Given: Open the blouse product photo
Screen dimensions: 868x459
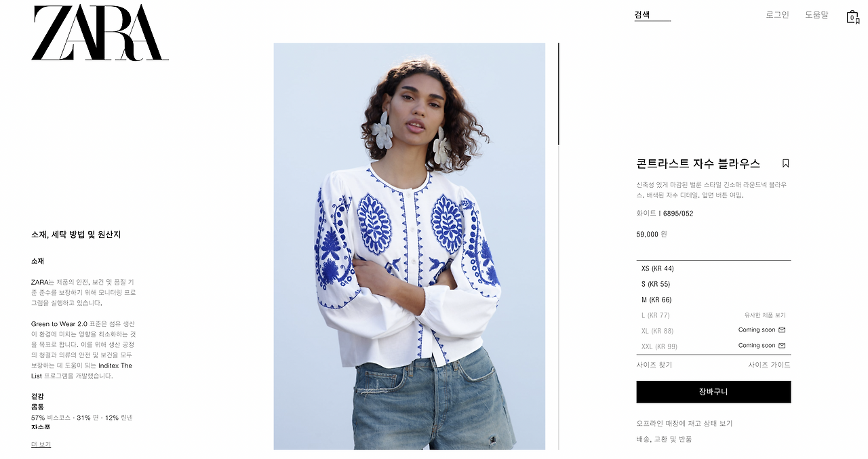Looking at the screenshot, I should pos(410,246).
